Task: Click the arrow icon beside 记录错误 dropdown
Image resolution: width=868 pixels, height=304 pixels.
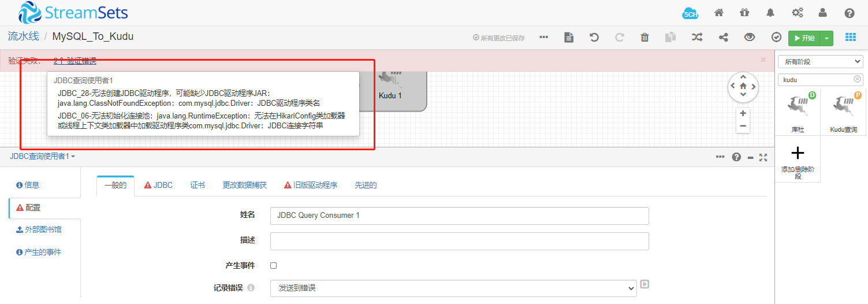Action: [x=644, y=284]
